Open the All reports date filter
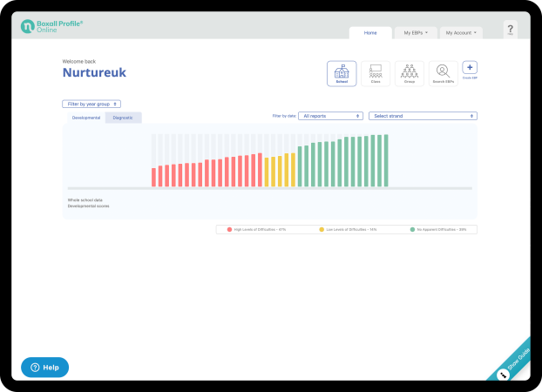The height and width of the screenshot is (392, 542). click(331, 115)
